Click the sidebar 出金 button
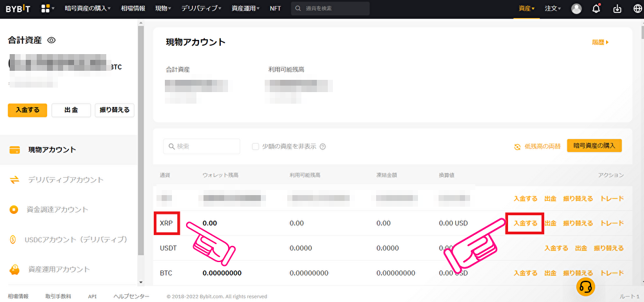644x302 pixels. pos(71,110)
